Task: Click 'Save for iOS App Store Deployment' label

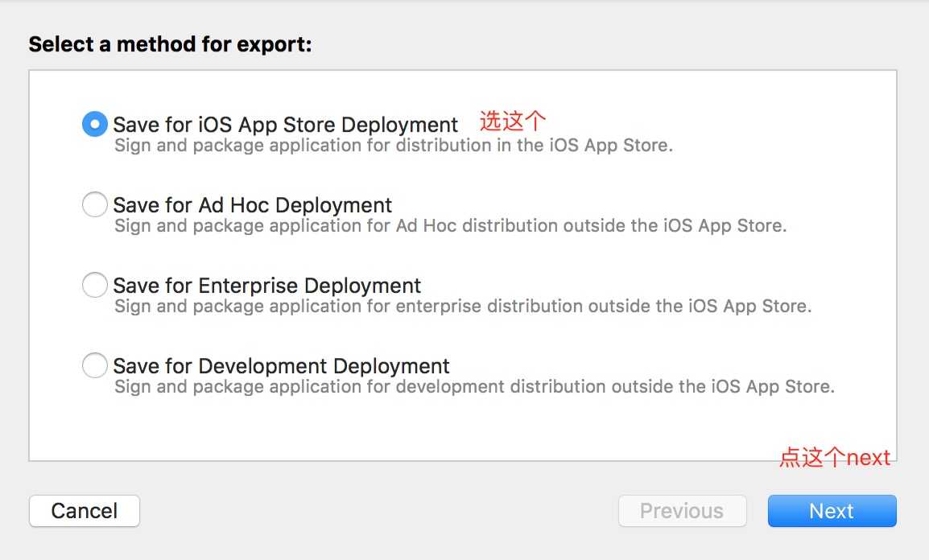Action: coord(285,125)
